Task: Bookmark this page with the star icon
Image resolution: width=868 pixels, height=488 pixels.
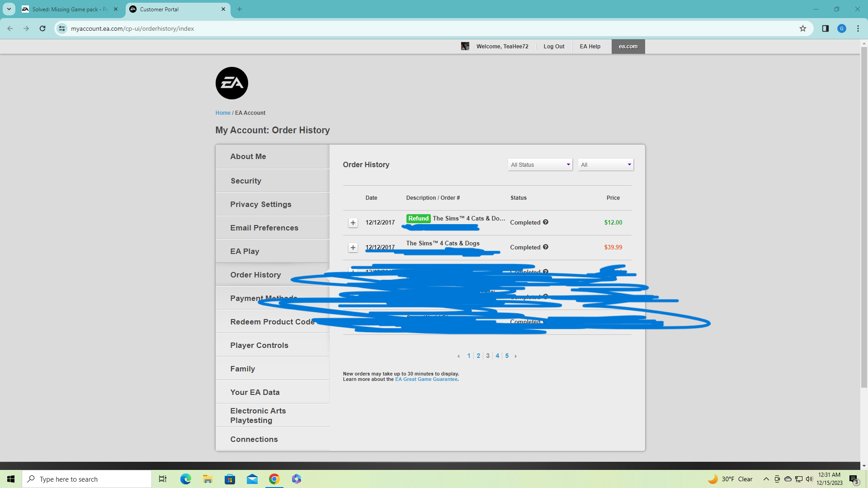Action: coord(802,28)
